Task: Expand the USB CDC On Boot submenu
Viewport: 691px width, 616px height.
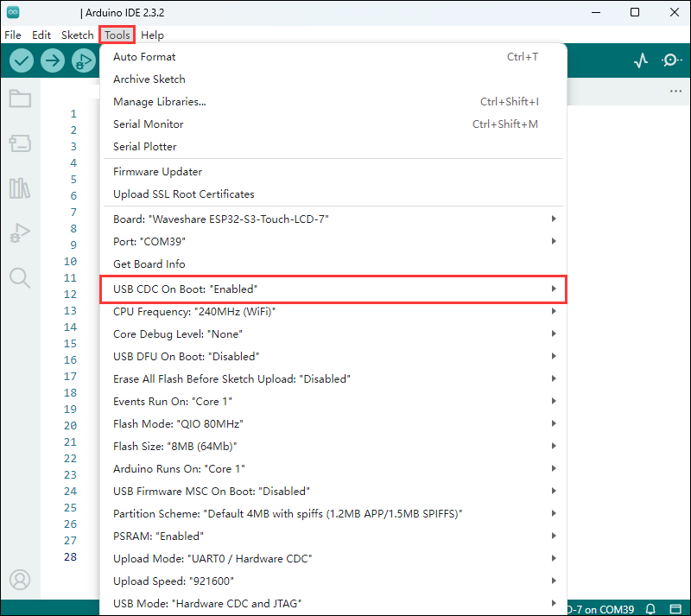Action: 333,289
